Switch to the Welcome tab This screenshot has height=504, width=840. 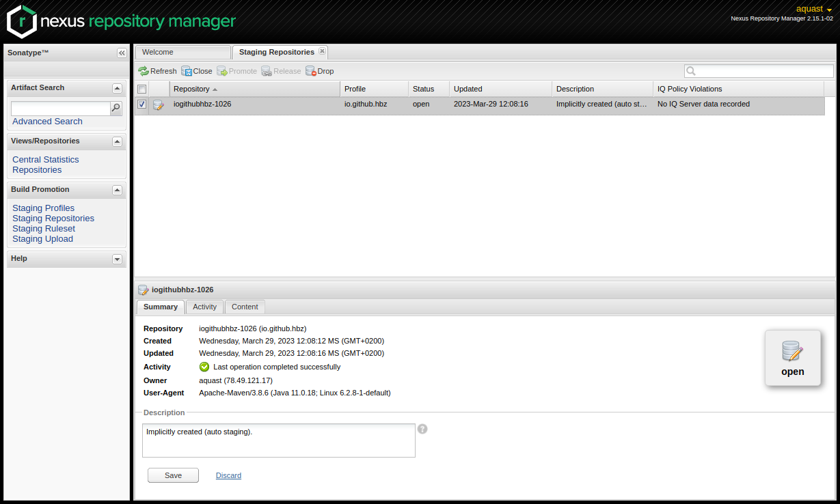coord(183,52)
